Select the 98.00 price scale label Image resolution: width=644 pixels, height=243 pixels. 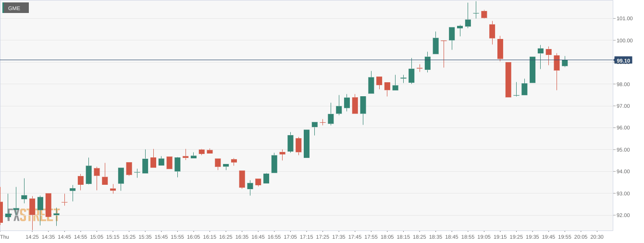(624, 84)
